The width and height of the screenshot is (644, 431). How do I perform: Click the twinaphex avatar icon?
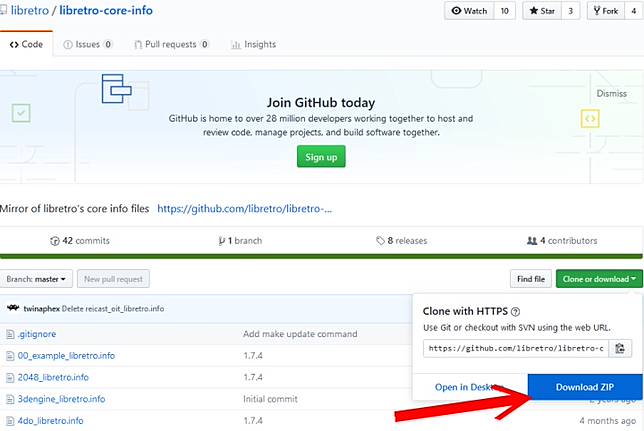pos(12,308)
